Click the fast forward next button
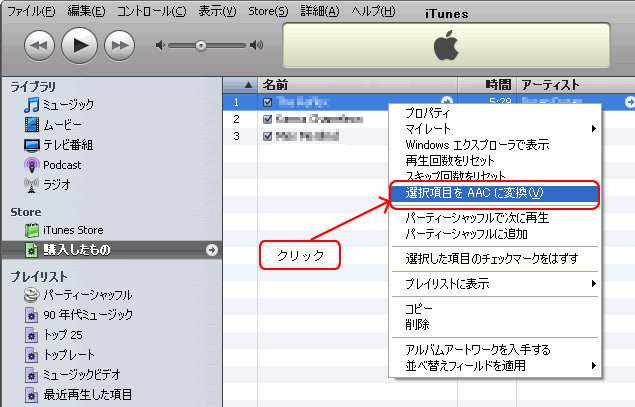 click(119, 46)
